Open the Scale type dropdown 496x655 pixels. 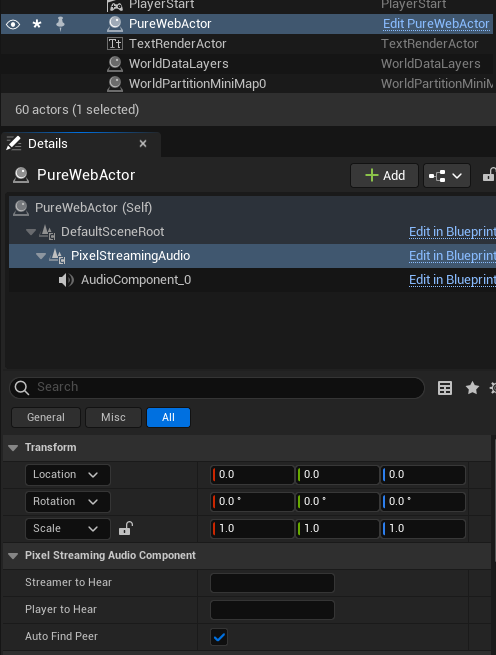pyautogui.click(x=68, y=529)
